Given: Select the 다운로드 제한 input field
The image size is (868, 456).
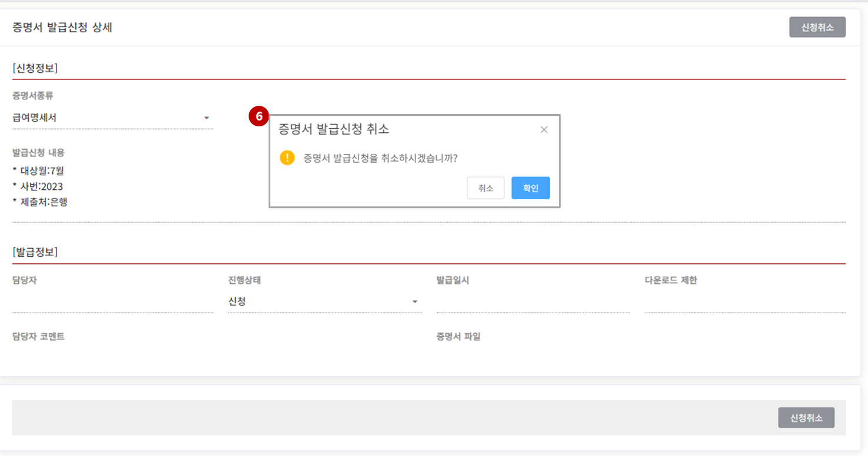Looking at the screenshot, I should click(x=744, y=302).
